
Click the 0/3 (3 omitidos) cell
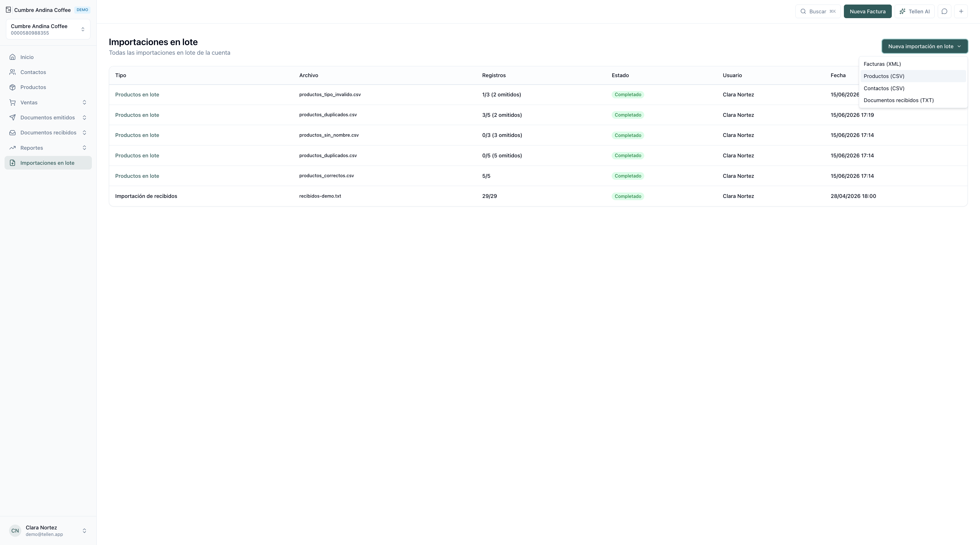(502, 135)
